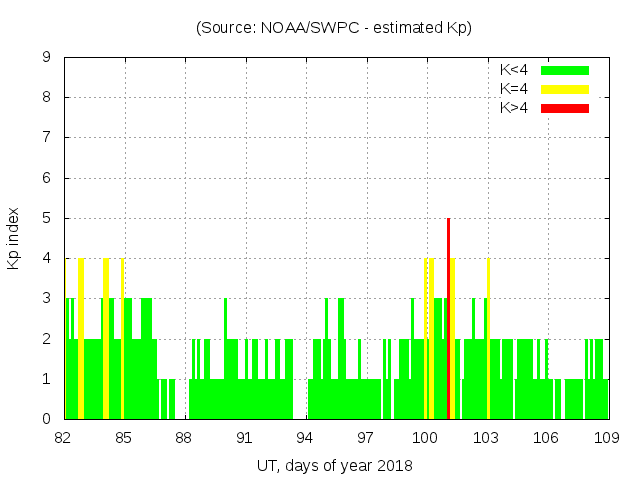Click the "Kp index" y-axis label
This screenshot has height=480, width=640.
tap(14, 238)
